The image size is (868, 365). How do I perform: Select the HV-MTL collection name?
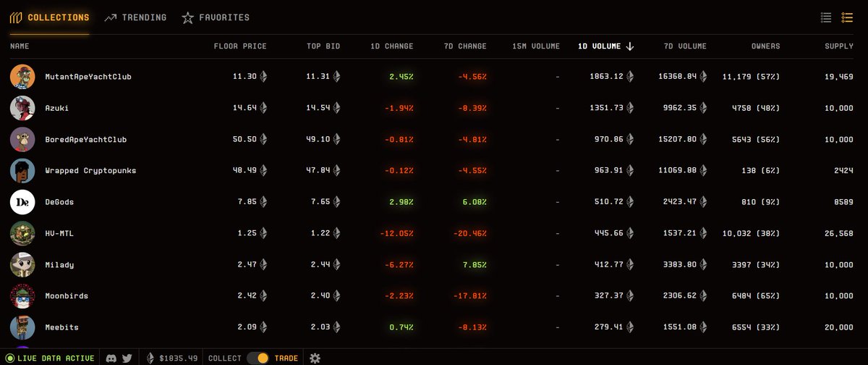point(59,233)
